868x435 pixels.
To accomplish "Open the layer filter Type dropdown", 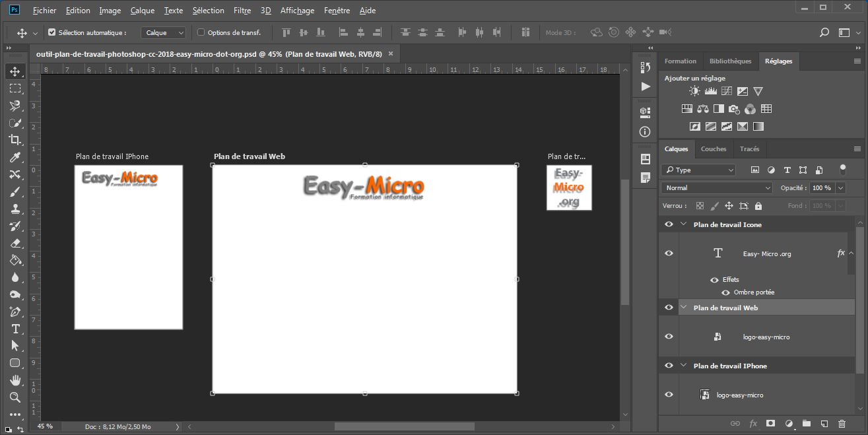I will pos(698,170).
